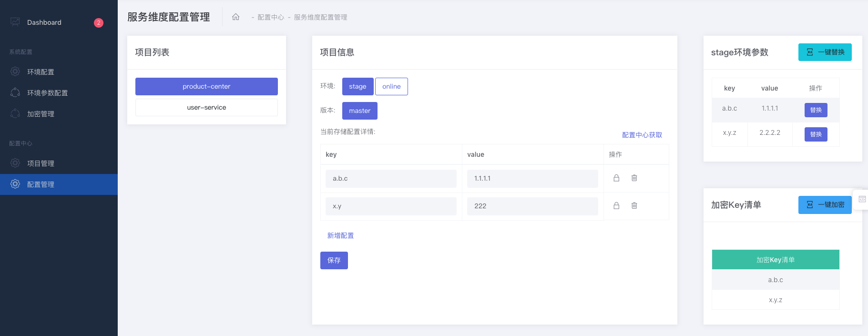This screenshot has width=868, height=336.
Task: Select a.b.c in the encryption key list
Action: [x=776, y=280]
